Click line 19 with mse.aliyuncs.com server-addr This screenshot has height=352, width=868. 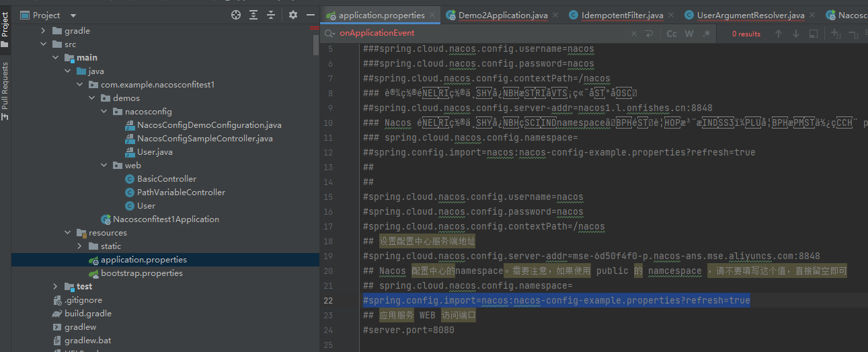click(x=591, y=256)
